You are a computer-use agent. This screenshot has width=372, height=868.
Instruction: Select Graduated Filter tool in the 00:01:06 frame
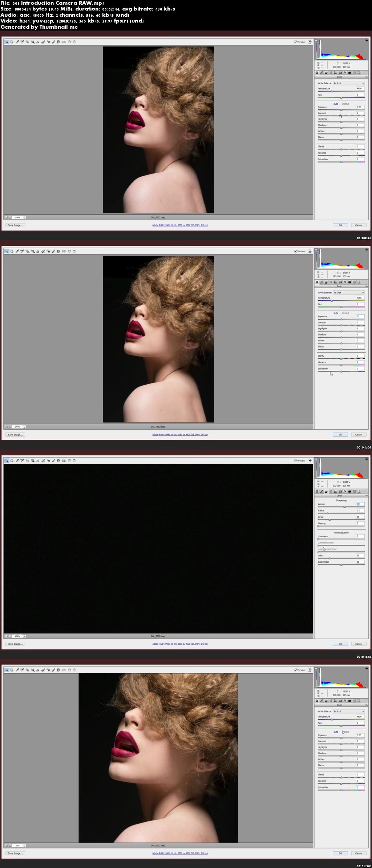click(58, 251)
